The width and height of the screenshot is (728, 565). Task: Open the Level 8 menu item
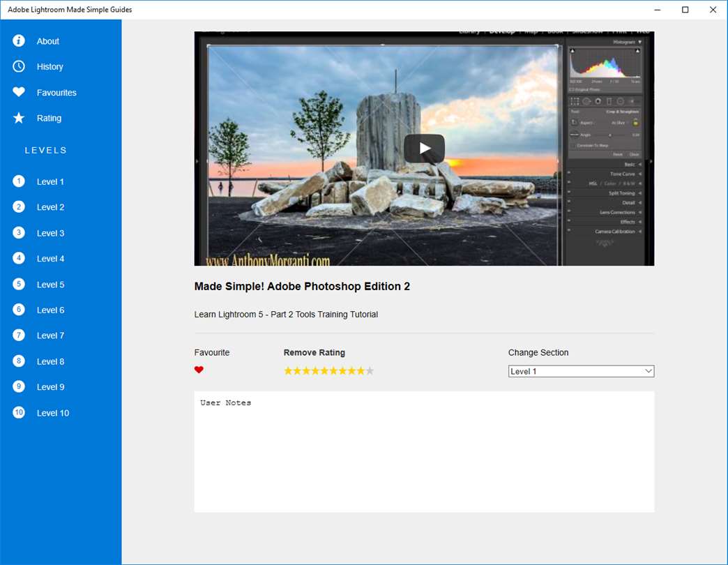point(50,361)
